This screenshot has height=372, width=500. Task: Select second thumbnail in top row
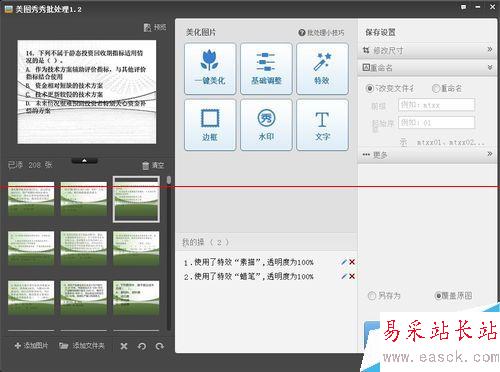tap(84, 199)
